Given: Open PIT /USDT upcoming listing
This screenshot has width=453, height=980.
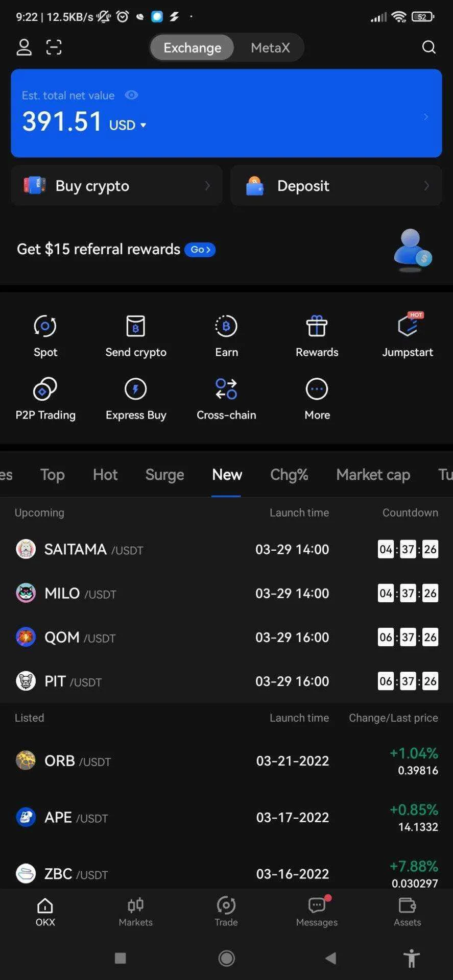Looking at the screenshot, I should pos(226,681).
